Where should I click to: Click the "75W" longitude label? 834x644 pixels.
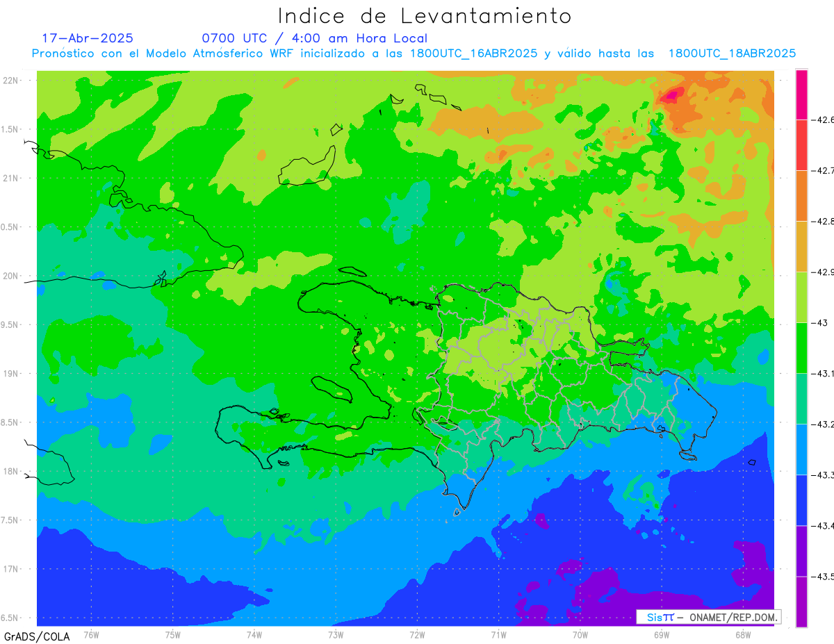pos(172,634)
